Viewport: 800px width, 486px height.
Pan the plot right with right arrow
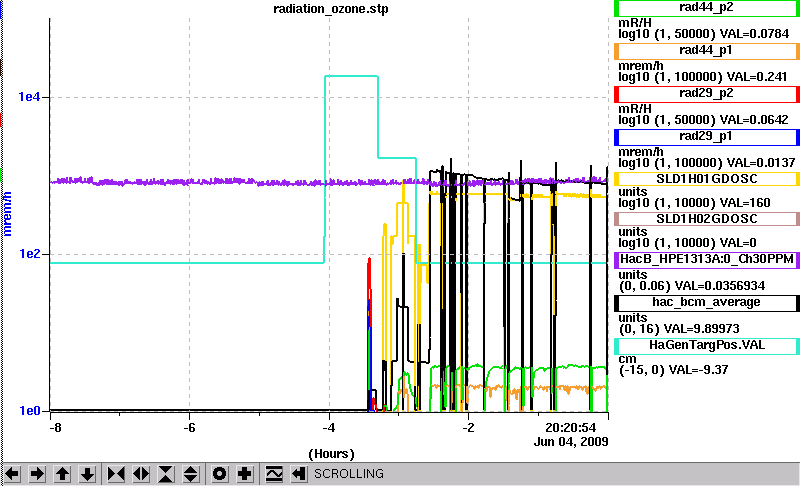(37, 474)
